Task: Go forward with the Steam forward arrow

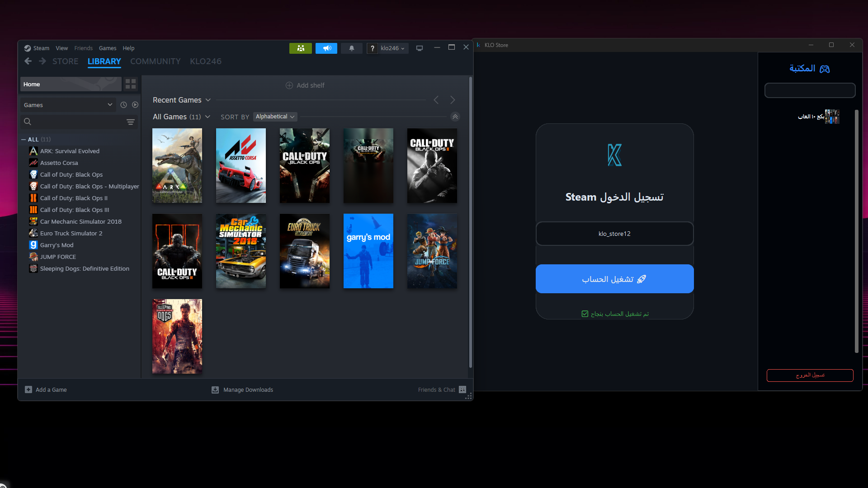Action: 42,61
